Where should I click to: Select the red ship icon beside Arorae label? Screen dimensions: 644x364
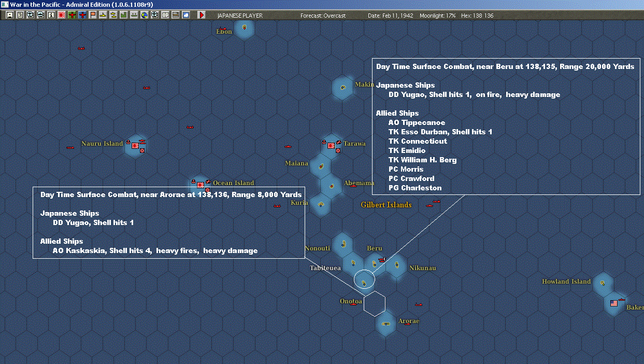point(408,324)
